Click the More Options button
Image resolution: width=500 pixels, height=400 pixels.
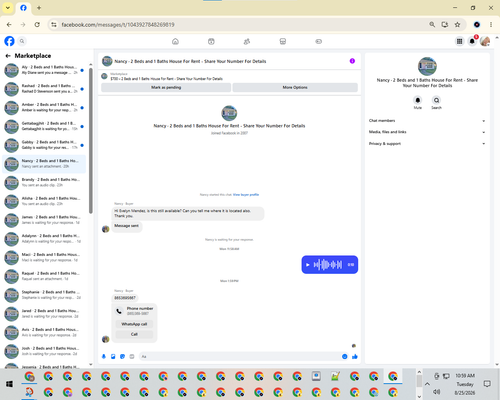click(x=295, y=87)
